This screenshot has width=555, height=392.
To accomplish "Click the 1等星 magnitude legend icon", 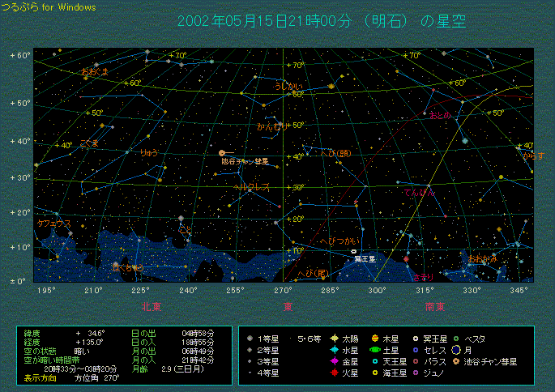I will pos(250,339).
